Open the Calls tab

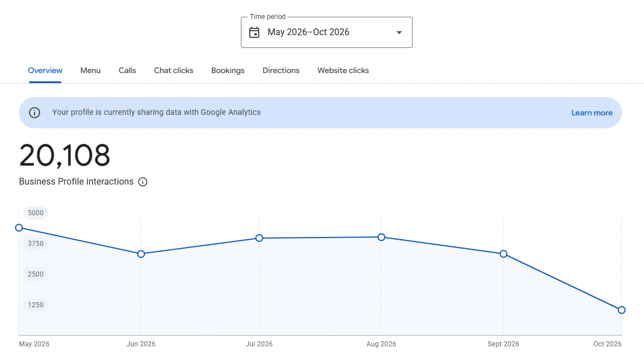127,71
